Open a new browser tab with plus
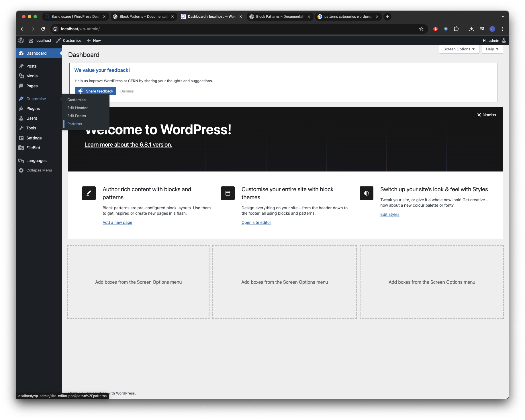525x420 pixels. [x=387, y=17]
